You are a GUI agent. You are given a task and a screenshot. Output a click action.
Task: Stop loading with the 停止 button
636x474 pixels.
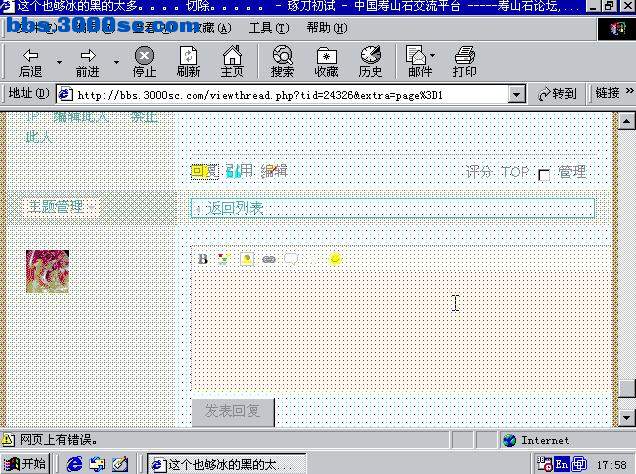144,62
